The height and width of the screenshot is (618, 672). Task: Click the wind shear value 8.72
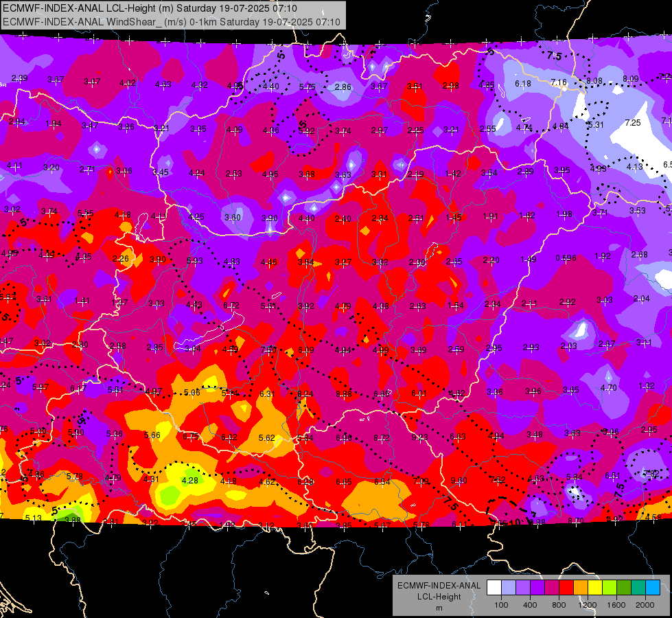pyautogui.click(x=382, y=437)
